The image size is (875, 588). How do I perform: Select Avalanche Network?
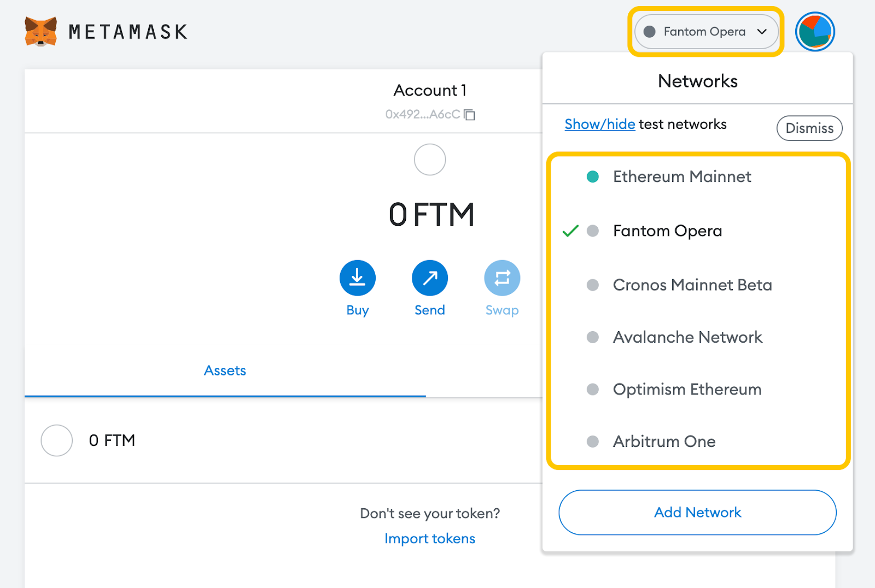tap(698, 337)
